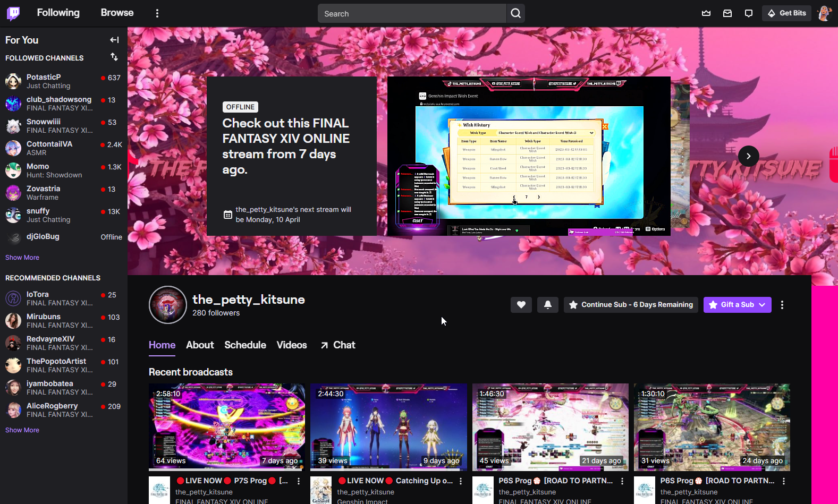The width and height of the screenshot is (838, 504).
Task: Switch to the About tab
Action: (200, 345)
